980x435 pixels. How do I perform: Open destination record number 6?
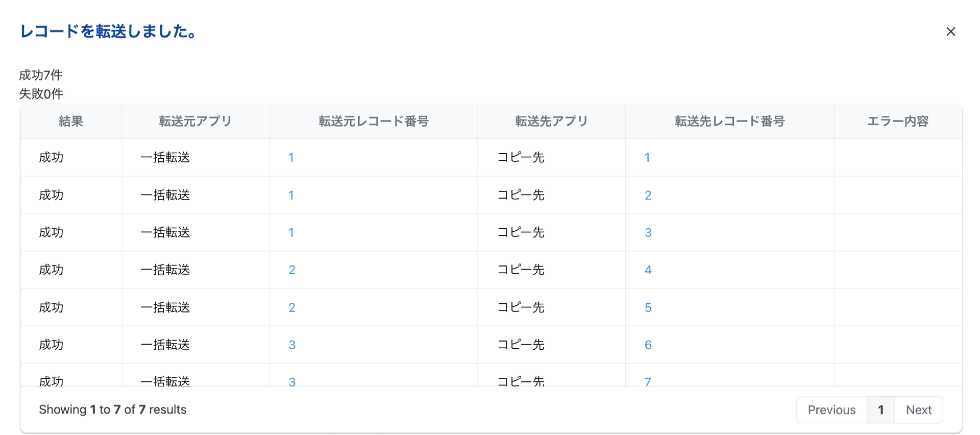point(648,345)
